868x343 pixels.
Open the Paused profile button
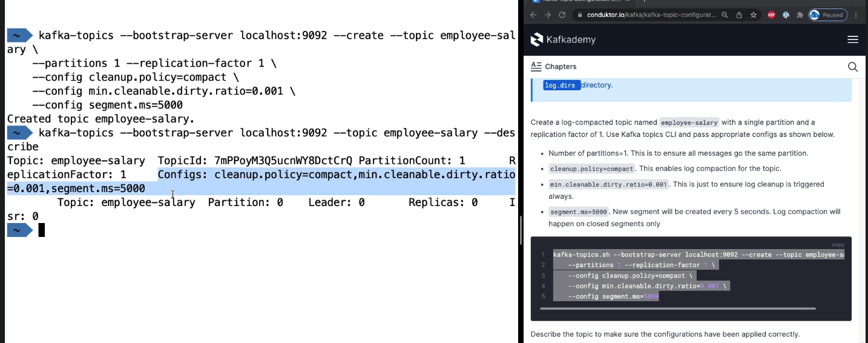[x=827, y=15]
